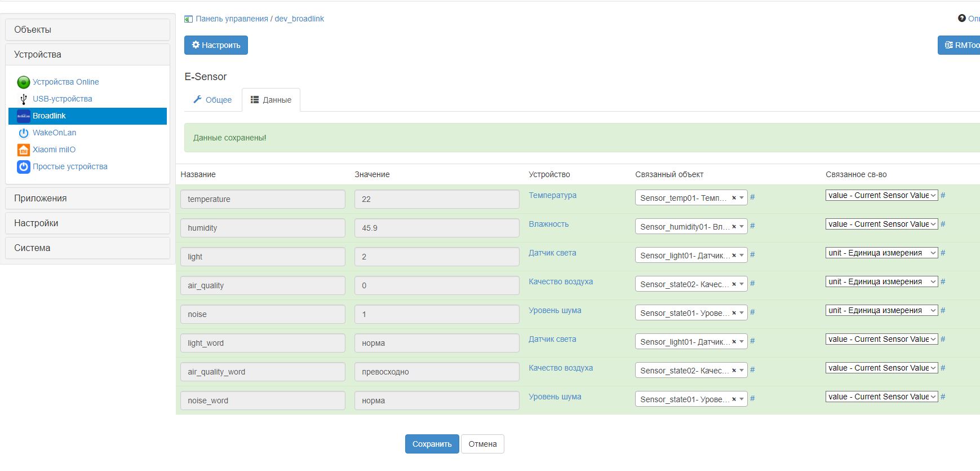Open the Настройки sidebar section
The width and height of the screenshot is (980, 471).
click(x=87, y=223)
